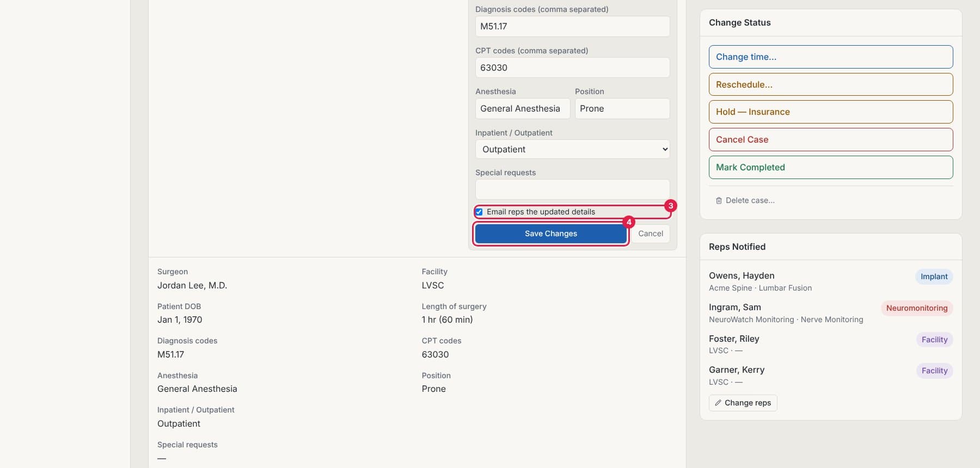Save Changes to the case
The width and height of the screenshot is (980, 468).
550,233
